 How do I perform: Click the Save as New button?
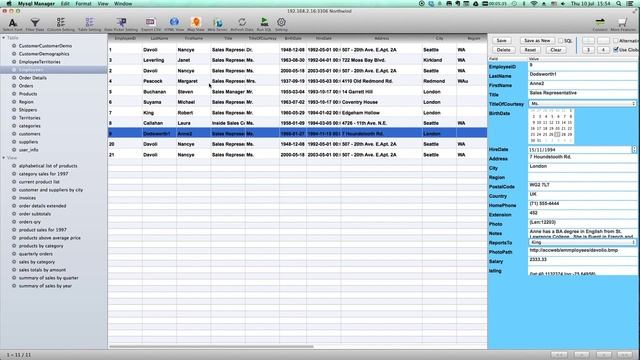[x=537, y=40]
